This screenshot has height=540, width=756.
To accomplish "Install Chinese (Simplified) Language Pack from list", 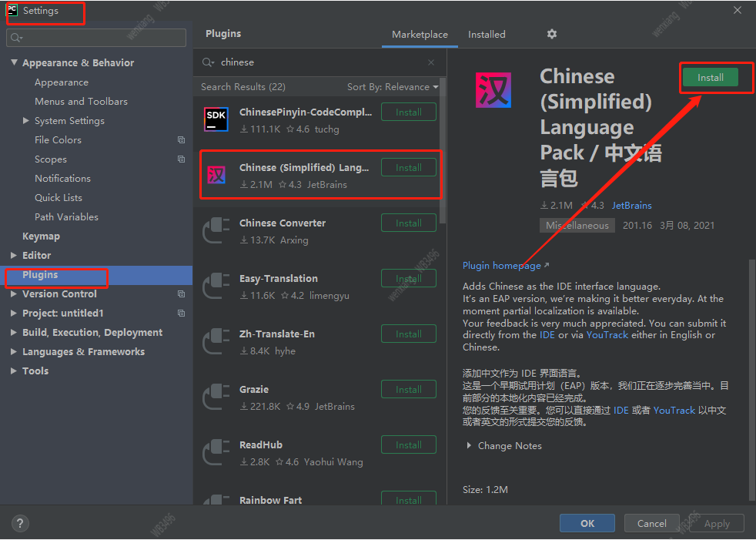I will click(x=408, y=167).
